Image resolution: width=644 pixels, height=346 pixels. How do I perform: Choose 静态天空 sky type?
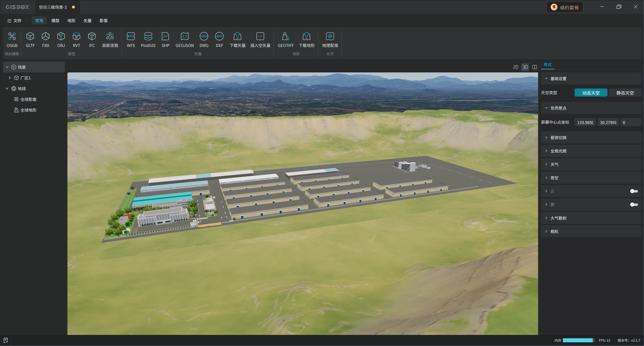pyautogui.click(x=625, y=93)
